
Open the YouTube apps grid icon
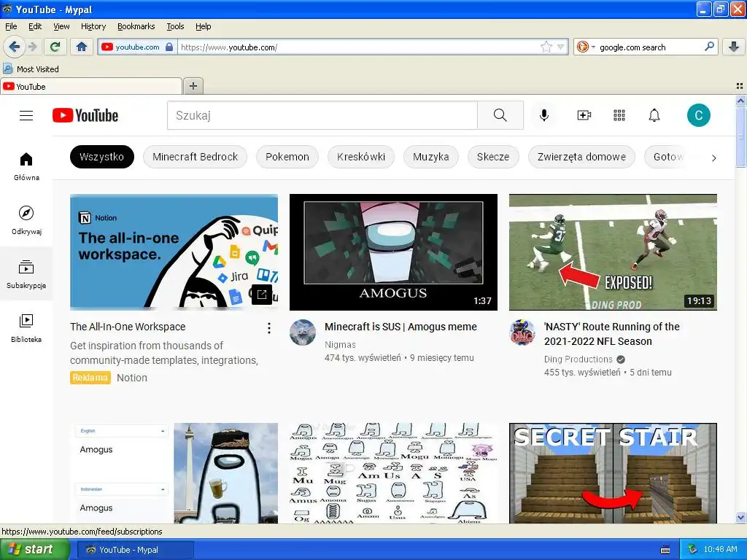pyautogui.click(x=619, y=115)
